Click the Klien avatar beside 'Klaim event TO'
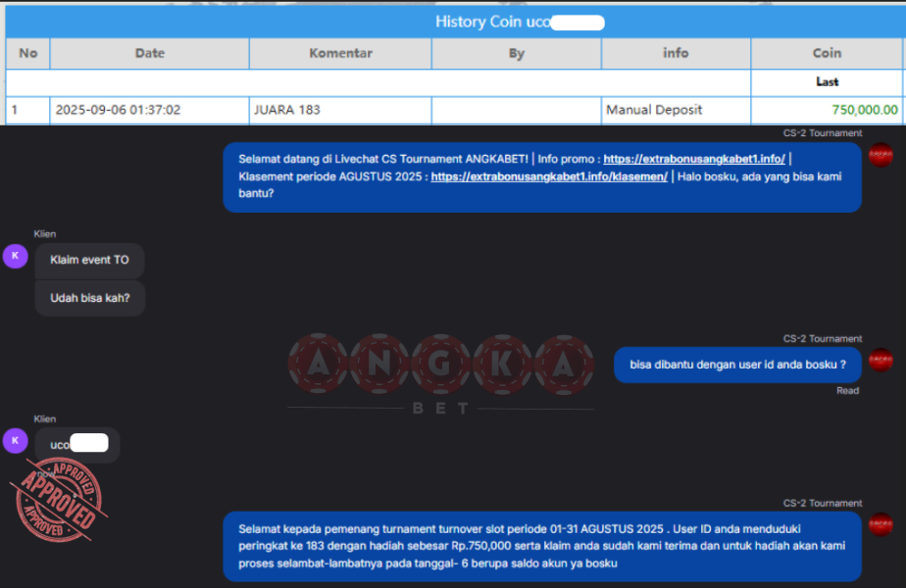The height and width of the screenshot is (588, 906). click(16, 256)
